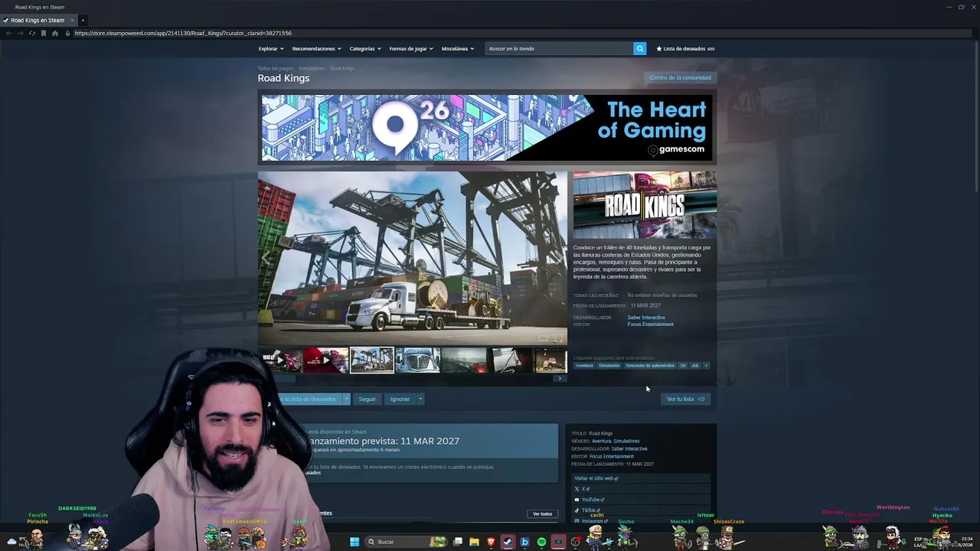Submit search with the magnifier button
This screenshot has height=551, width=980.
click(640, 48)
